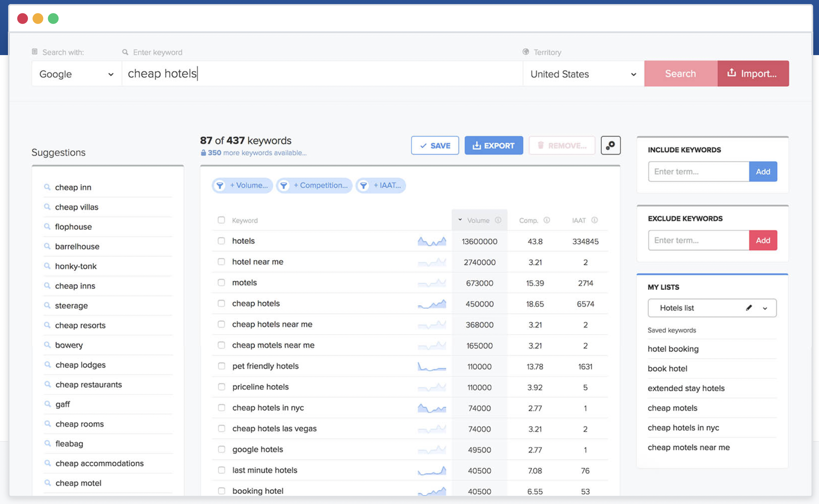Click the upload icon on Import button
The height and width of the screenshot is (504, 819).
tap(732, 73)
